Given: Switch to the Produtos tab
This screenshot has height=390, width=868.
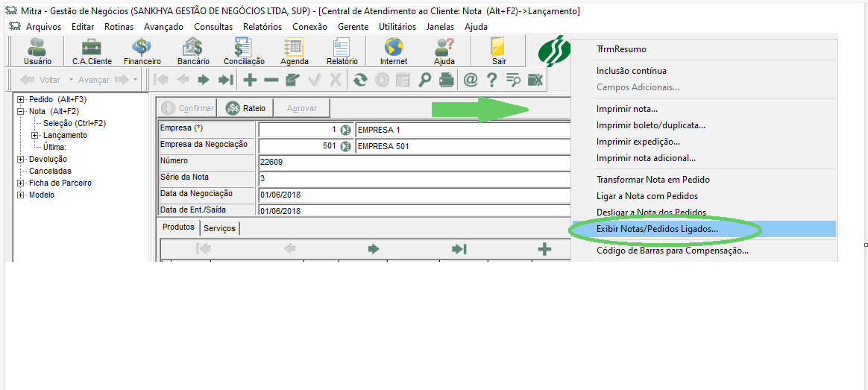Looking at the screenshot, I should point(178,227).
